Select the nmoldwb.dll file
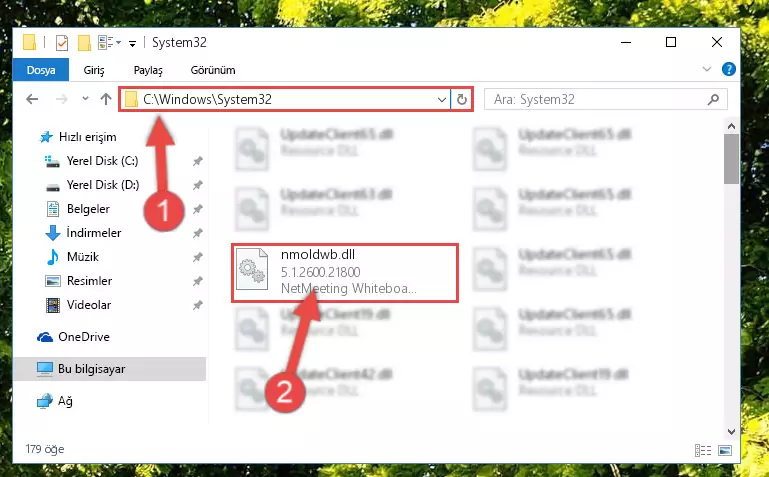The height and width of the screenshot is (477, 769). [345, 273]
